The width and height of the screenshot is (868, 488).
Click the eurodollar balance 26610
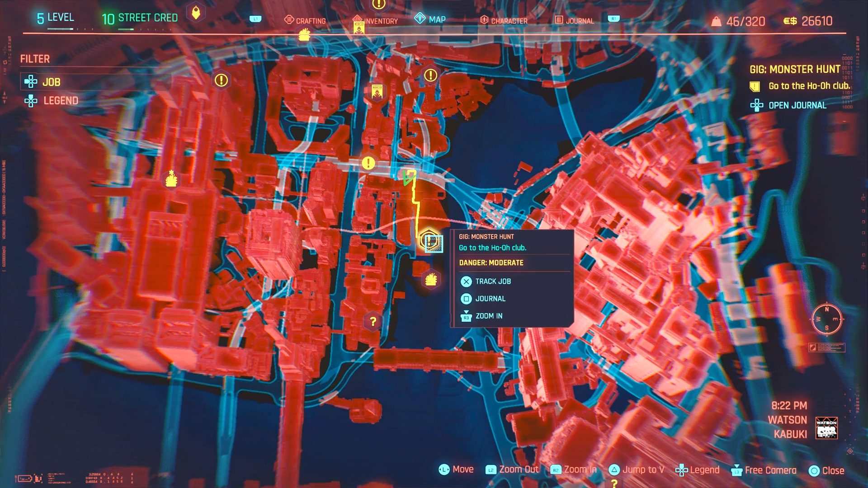(808, 21)
